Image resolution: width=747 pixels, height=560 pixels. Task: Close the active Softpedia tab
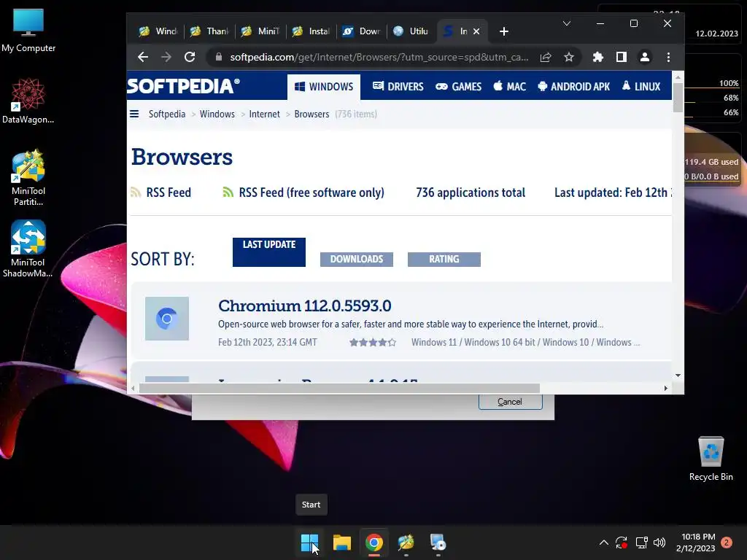point(476,31)
